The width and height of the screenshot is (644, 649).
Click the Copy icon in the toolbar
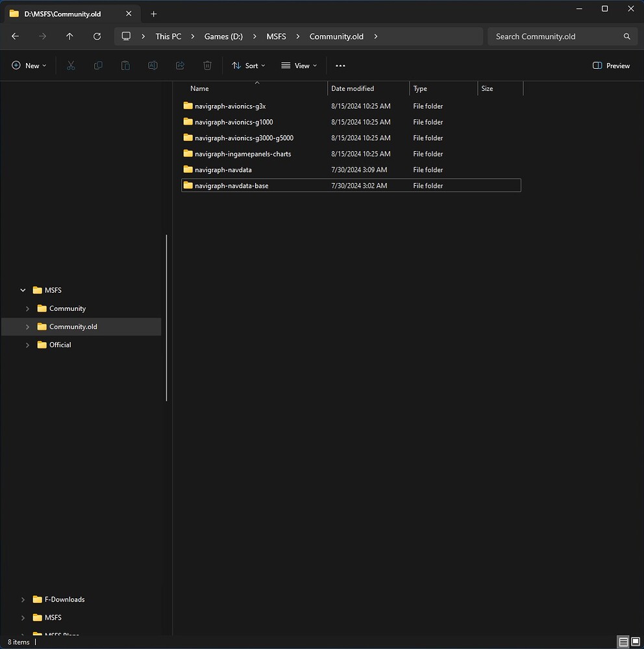[x=98, y=66]
